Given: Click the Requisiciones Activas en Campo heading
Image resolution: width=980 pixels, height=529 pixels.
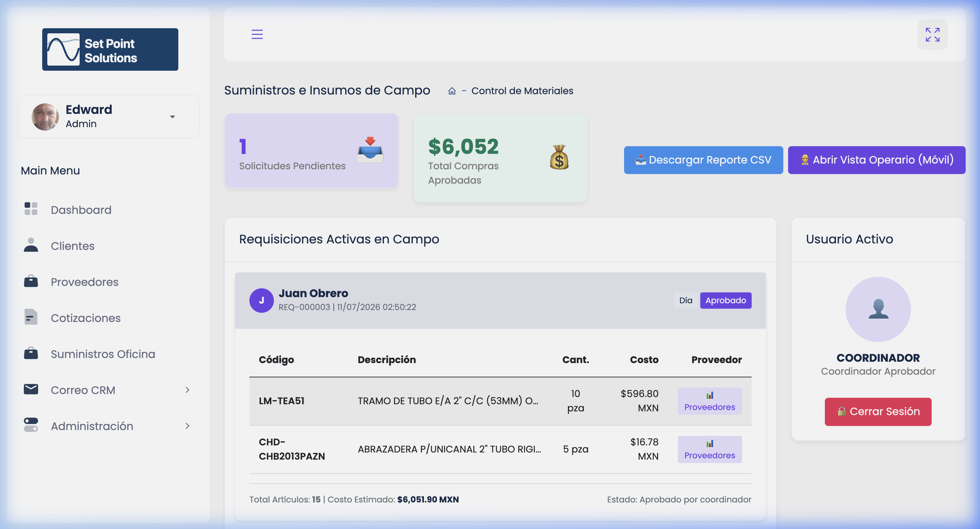Looking at the screenshot, I should coord(339,239).
